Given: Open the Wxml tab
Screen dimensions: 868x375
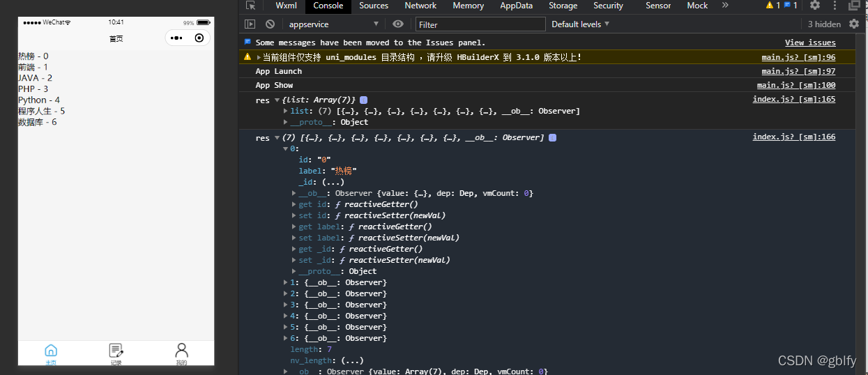Looking at the screenshot, I should point(286,6).
